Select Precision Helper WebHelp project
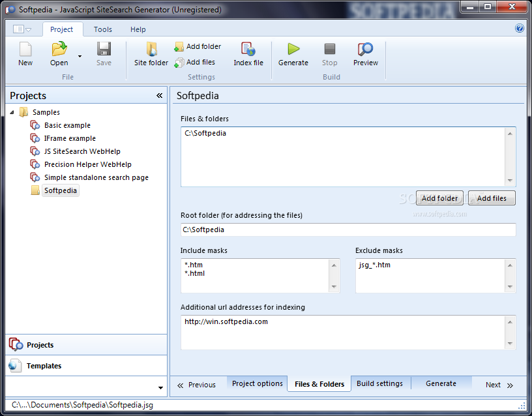The image size is (532, 416). coord(88,164)
